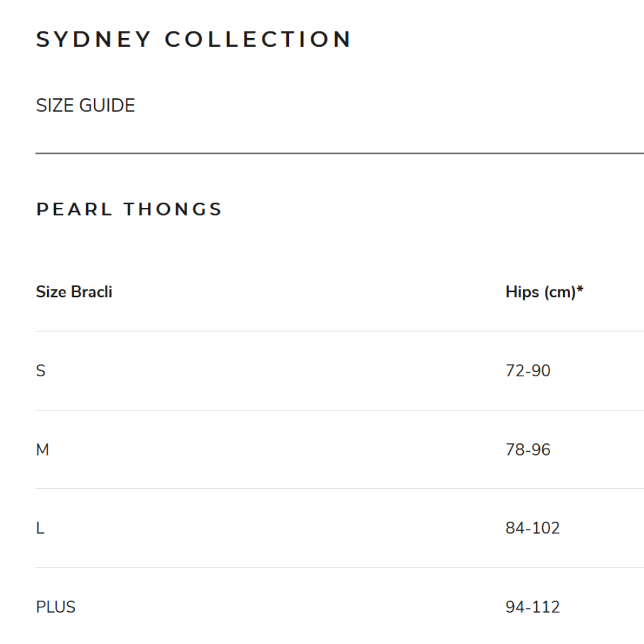Click the word GUIDE in SIZE GUIDE
The width and height of the screenshot is (644, 644).
point(107,106)
